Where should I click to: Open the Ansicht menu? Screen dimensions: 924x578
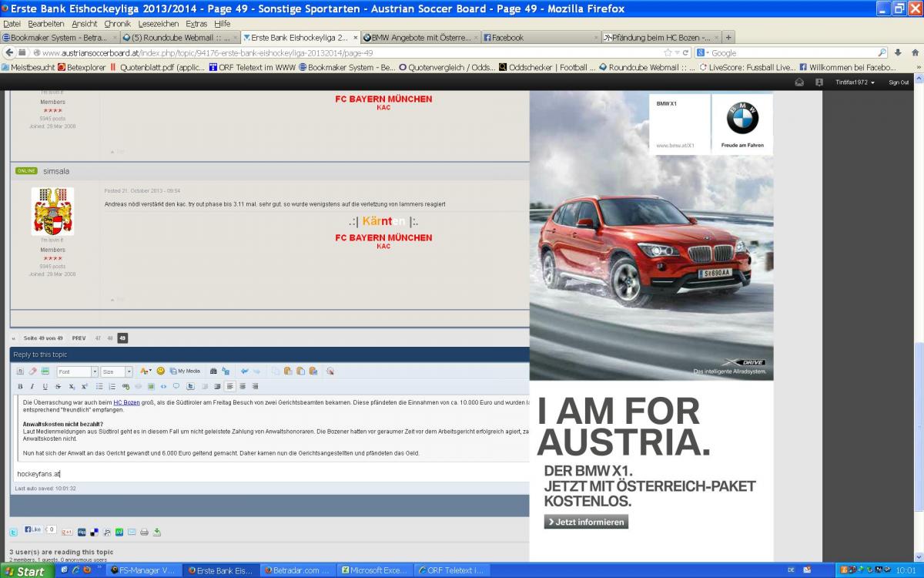click(85, 24)
